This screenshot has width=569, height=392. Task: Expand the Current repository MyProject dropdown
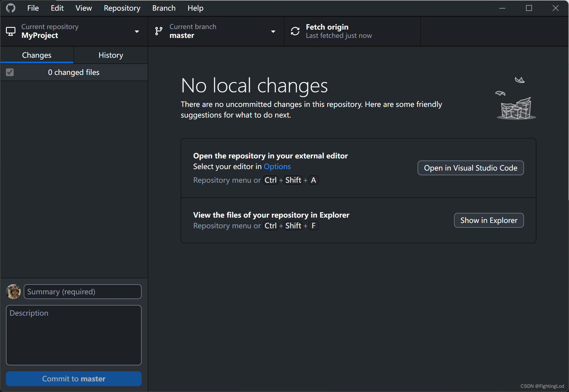(74, 31)
